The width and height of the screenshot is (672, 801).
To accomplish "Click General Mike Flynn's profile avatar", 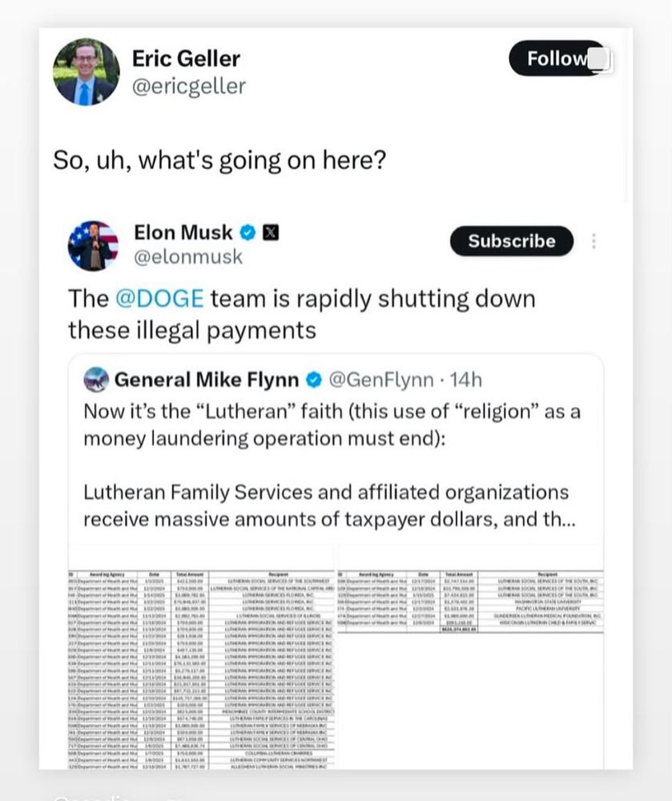I will (95, 380).
